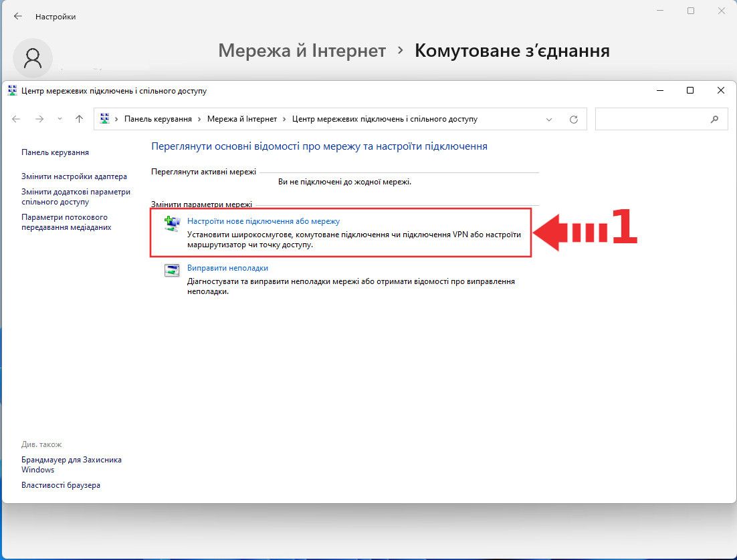Click Network Center title bar icon
The image size is (737, 560).
click(x=12, y=91)
